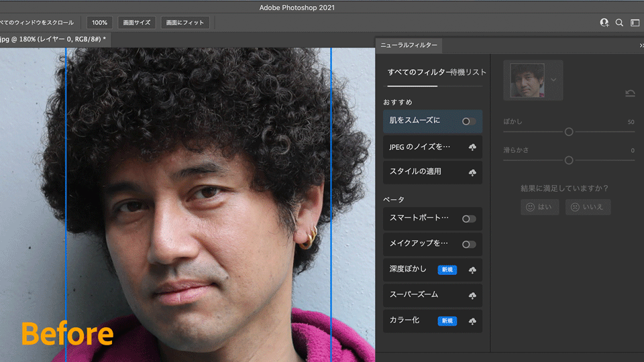Click the 画面サイズ button

137,23
